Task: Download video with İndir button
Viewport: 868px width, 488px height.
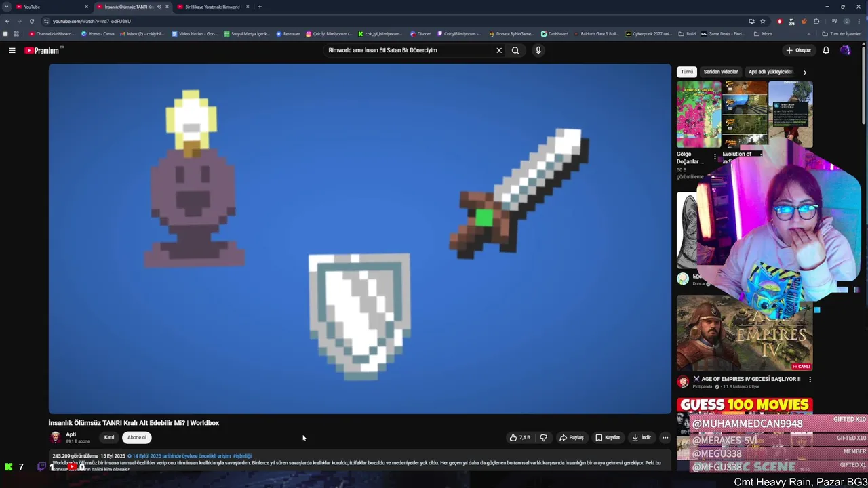Action: [642, 438]
